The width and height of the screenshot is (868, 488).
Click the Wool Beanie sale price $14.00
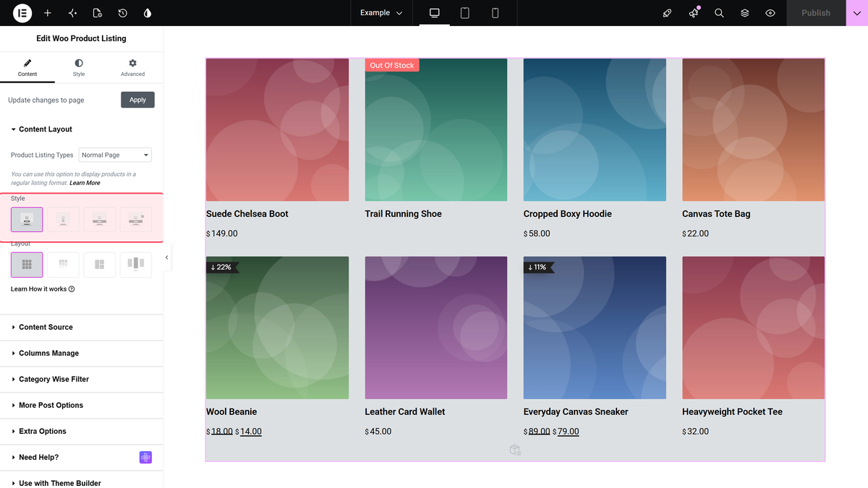click(x=249, y=432)
